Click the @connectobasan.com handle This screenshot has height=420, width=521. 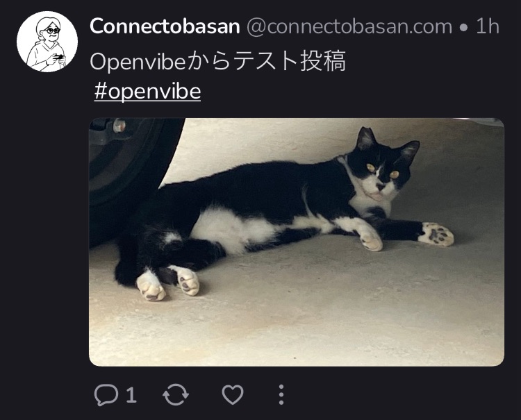click(x=349, y=26)
